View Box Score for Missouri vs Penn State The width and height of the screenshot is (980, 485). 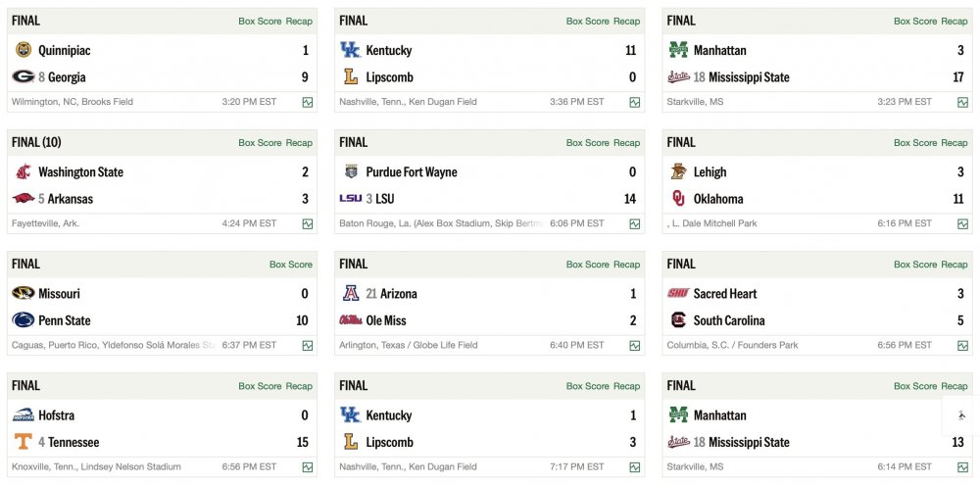click(291, 265)
